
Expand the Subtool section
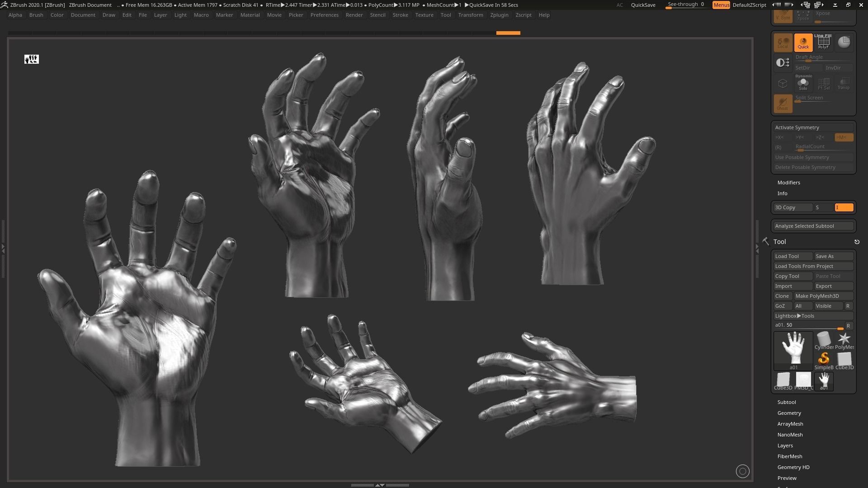coord(787,402)
